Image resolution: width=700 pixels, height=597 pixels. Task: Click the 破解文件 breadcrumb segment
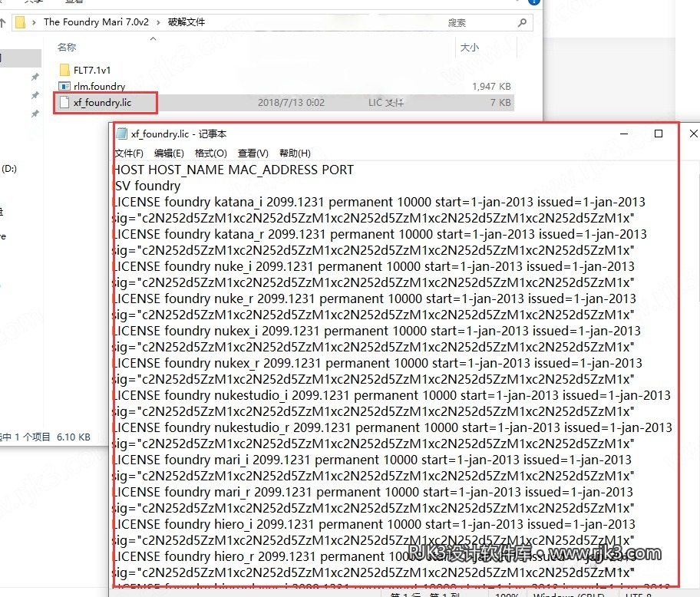point(187,21)
